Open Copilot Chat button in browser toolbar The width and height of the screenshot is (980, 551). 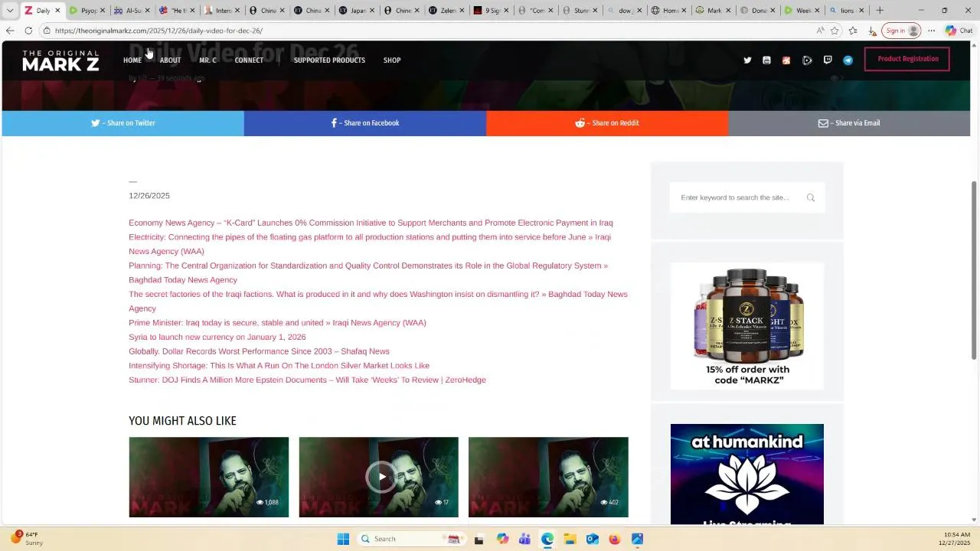click(959, 31)
